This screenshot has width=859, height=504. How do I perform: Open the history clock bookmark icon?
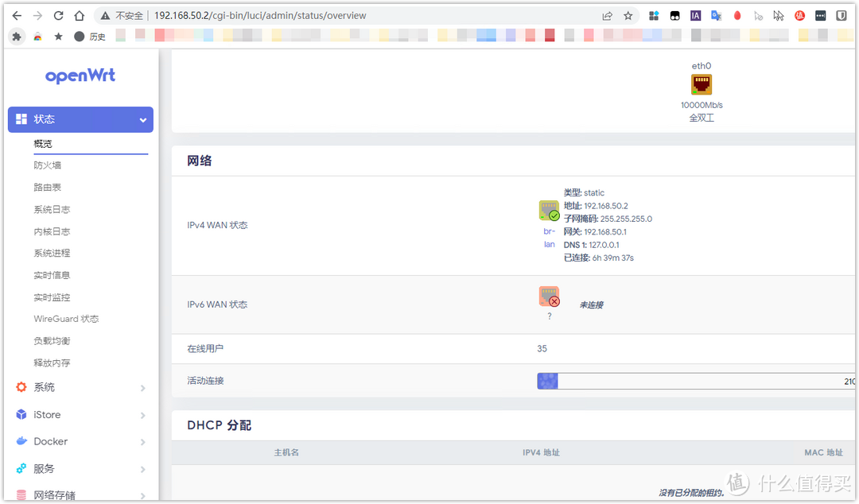point(80,37)
